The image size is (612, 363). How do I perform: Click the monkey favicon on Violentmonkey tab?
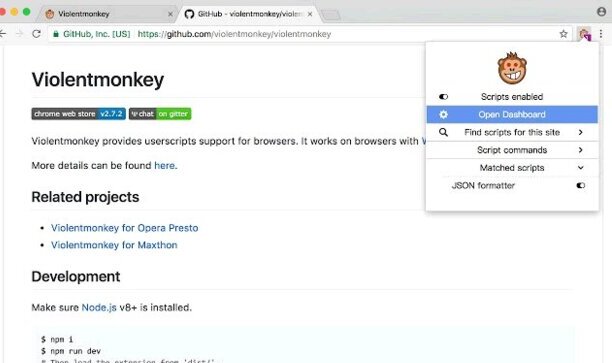coord(50,14)
